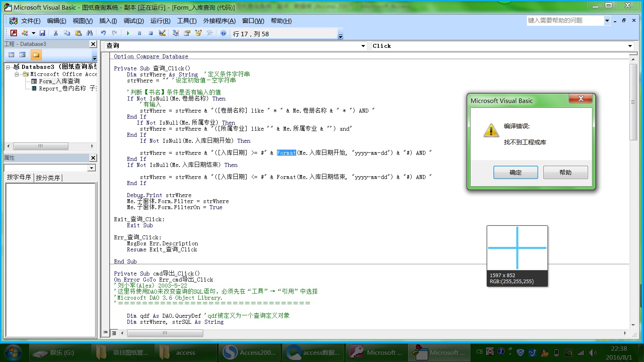Screen dimensions: 644x362
Task: Open the properties object dropdown
Action: (x=92, y=168)
